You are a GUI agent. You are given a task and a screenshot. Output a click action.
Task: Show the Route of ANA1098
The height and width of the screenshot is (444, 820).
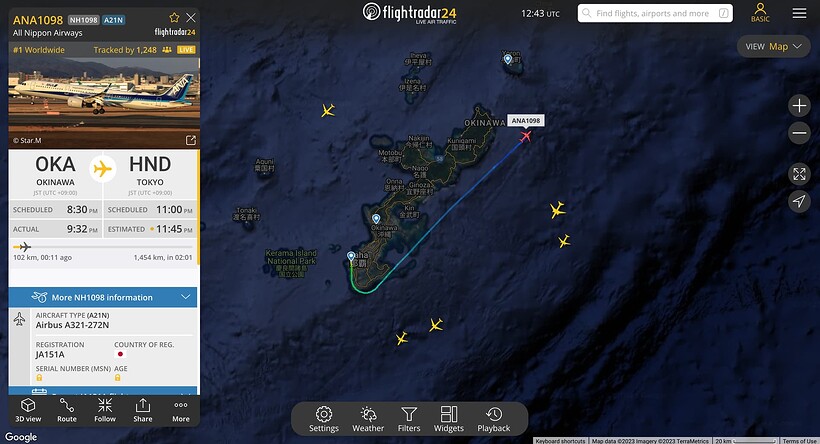tap(67, 410)
